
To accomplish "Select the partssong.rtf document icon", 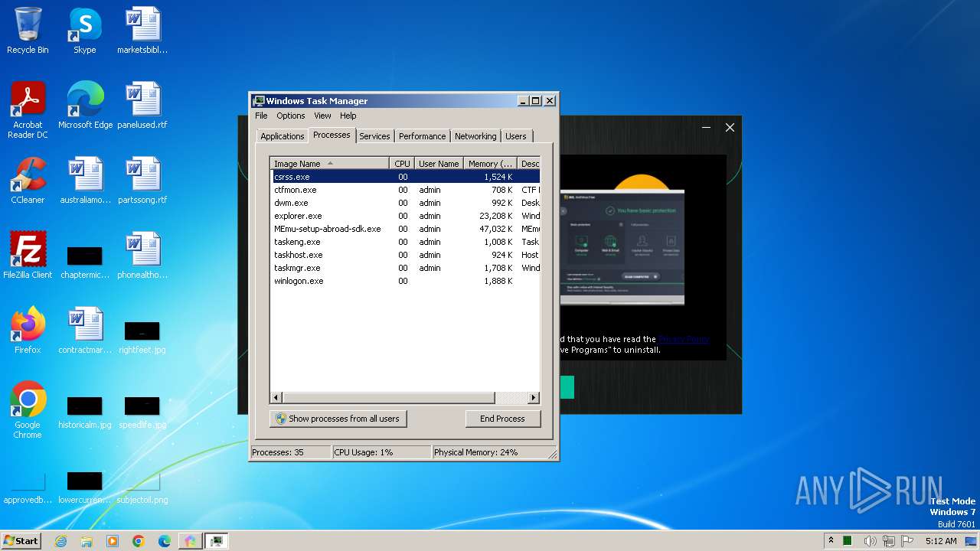I will point(142,181).
